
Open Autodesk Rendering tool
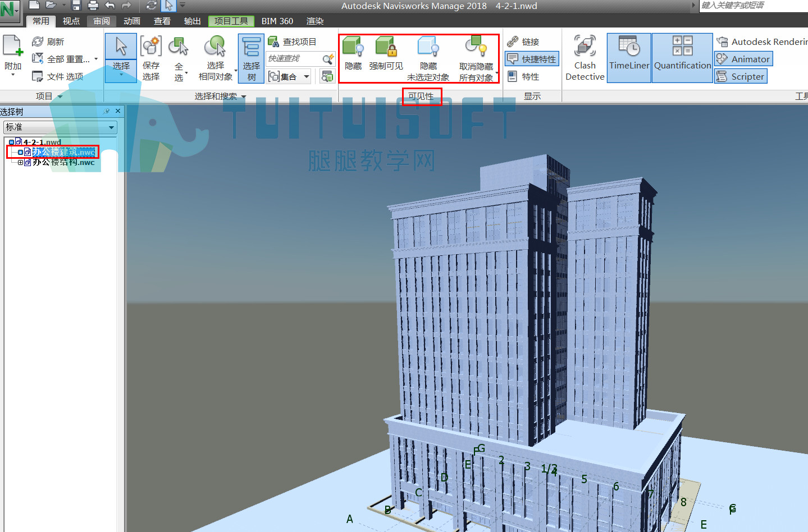[762, 42]
